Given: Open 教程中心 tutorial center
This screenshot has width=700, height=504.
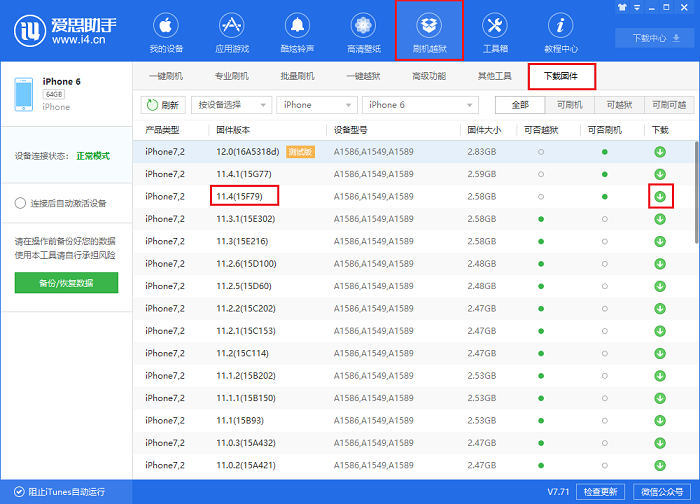Looking at the screenshot, I should [561, 33].
